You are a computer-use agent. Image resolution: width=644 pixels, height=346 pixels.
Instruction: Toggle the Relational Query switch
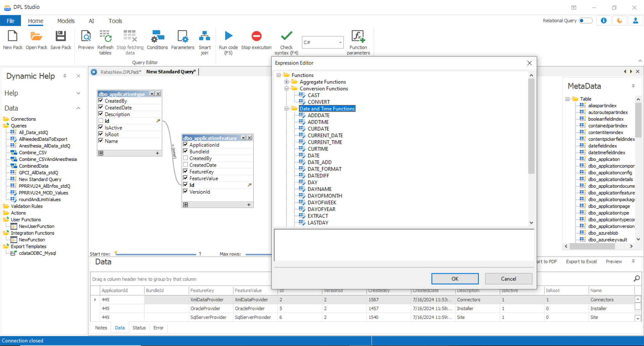tap(586, 21)
